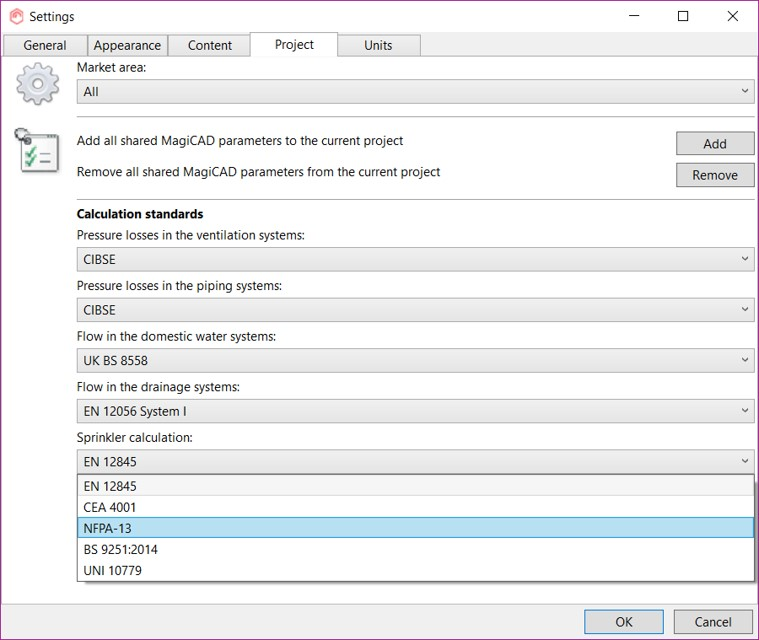759x640 pixels.
Task: Select BS 9251:2014 in the list
Action: (x=415, y=549)
